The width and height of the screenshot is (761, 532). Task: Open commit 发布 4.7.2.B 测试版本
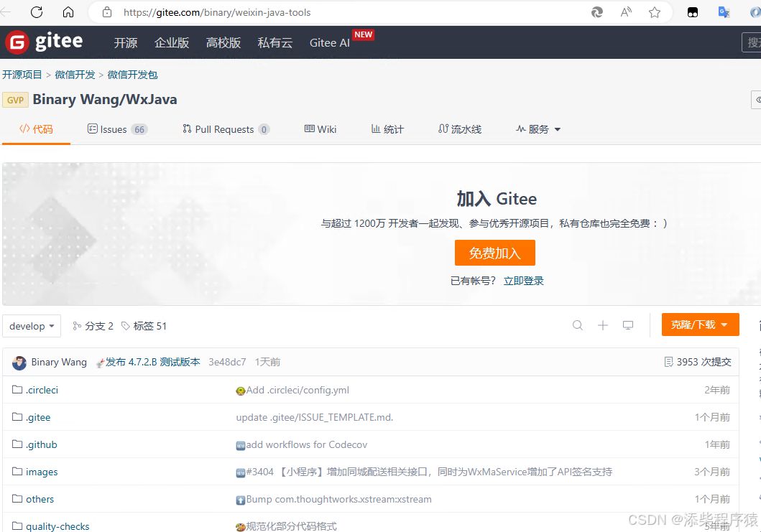coord(152,363)
